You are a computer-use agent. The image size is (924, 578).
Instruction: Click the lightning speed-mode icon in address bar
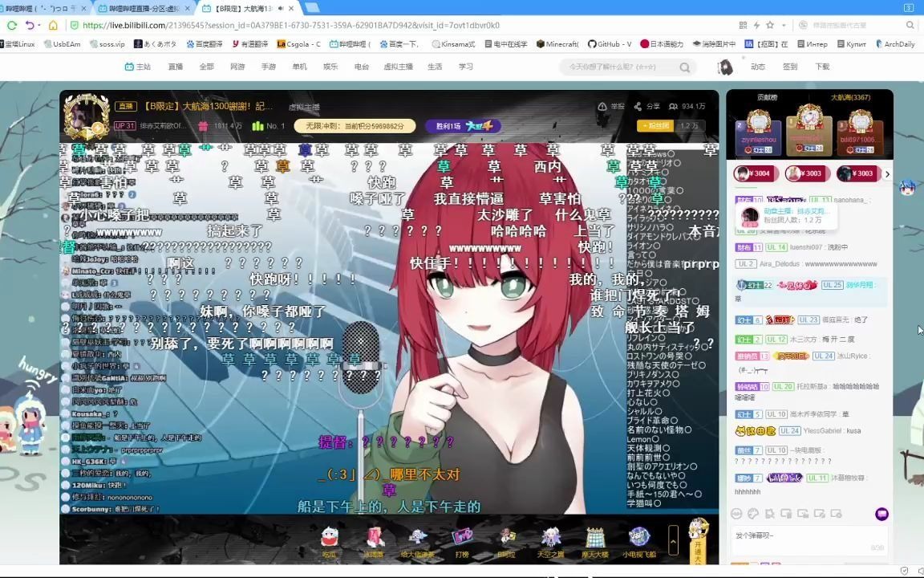pos(756,26)
